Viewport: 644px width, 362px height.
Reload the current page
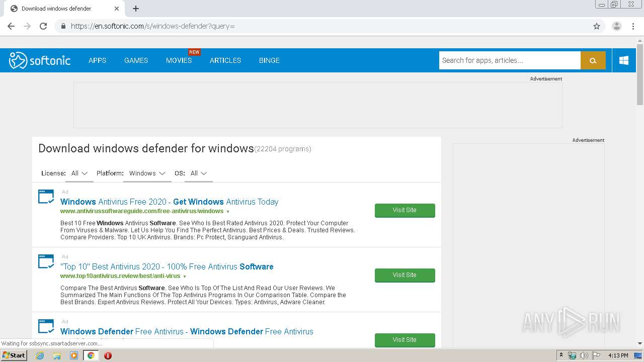pyautogui.click(x=43, y=26)
